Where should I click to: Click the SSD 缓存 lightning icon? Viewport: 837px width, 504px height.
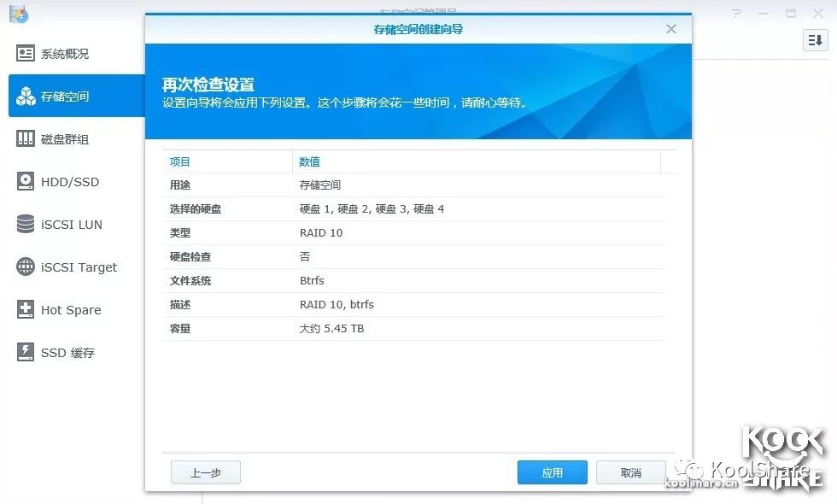click(25, 352)
